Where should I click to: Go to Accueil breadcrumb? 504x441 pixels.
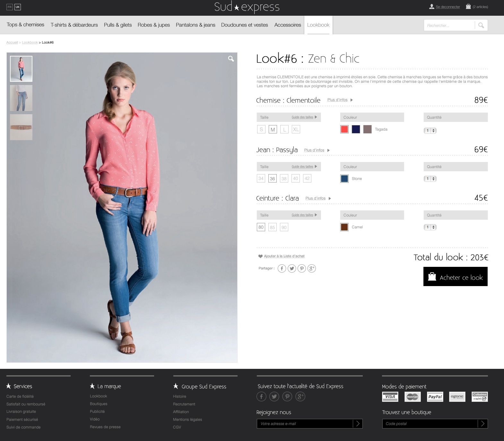click(x=12, y=42)
